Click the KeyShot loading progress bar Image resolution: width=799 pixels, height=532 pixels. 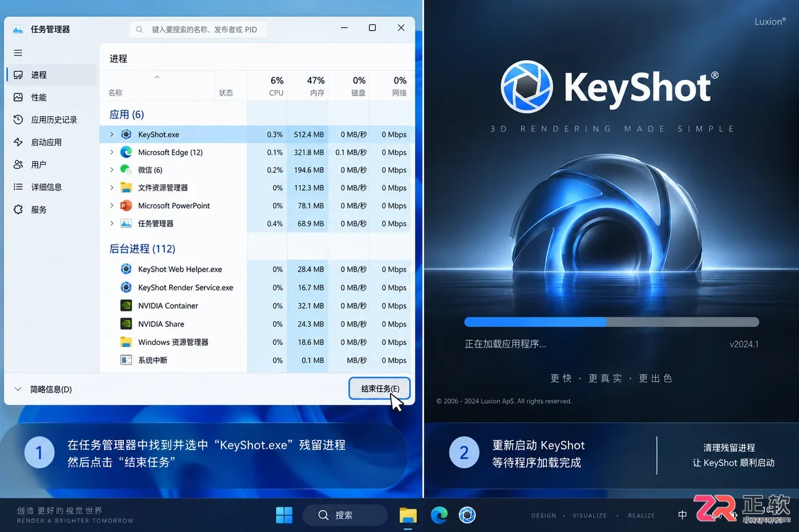612,322
